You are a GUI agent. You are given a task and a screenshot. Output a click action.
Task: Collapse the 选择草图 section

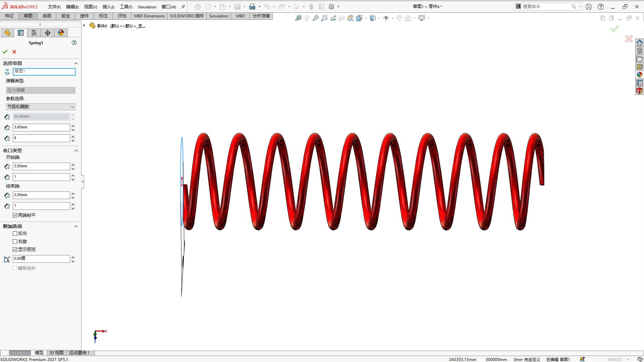click(76, 63)
